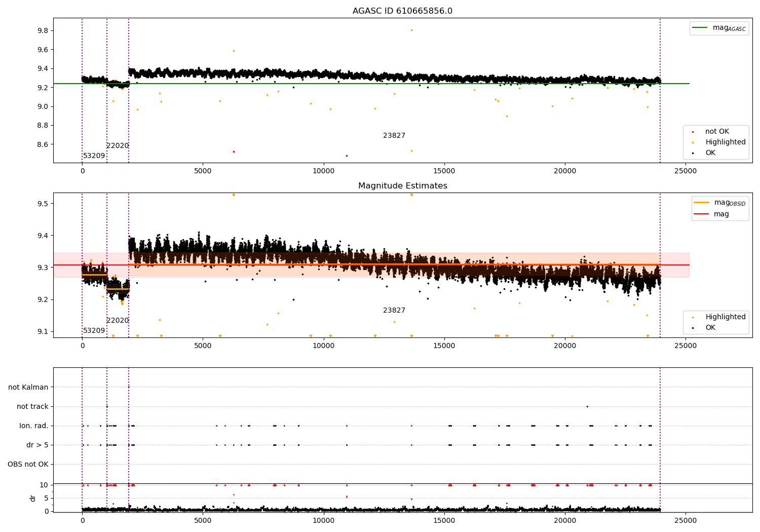Click the 'not Kalman' row label

pos(28,388)
